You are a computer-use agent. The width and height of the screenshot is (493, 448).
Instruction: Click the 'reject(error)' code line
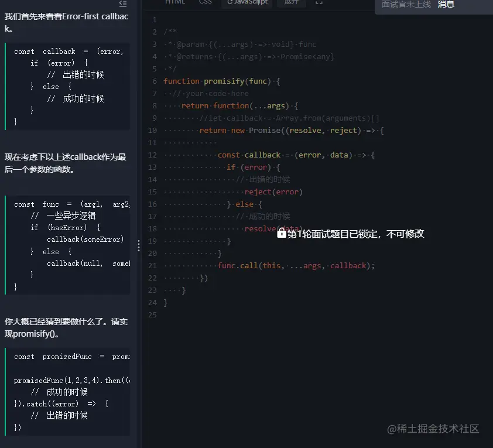273,191
